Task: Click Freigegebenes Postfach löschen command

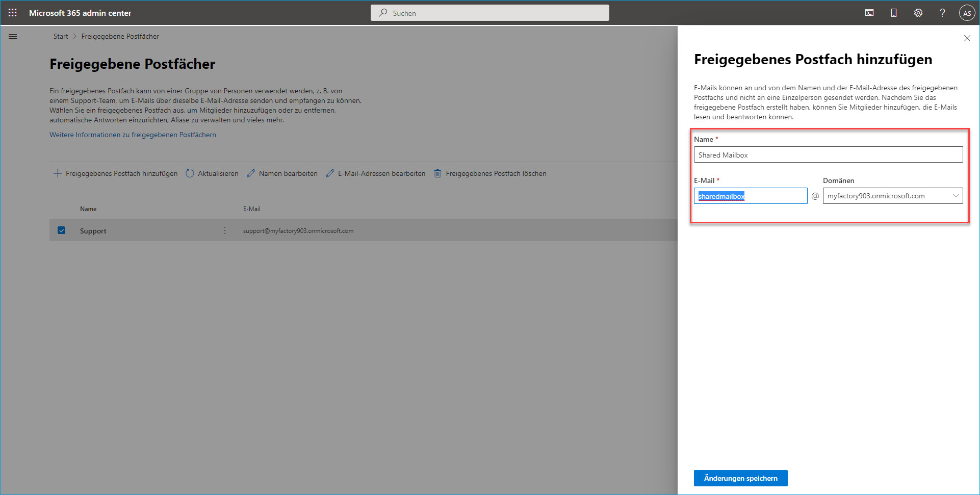Action: 490,173
